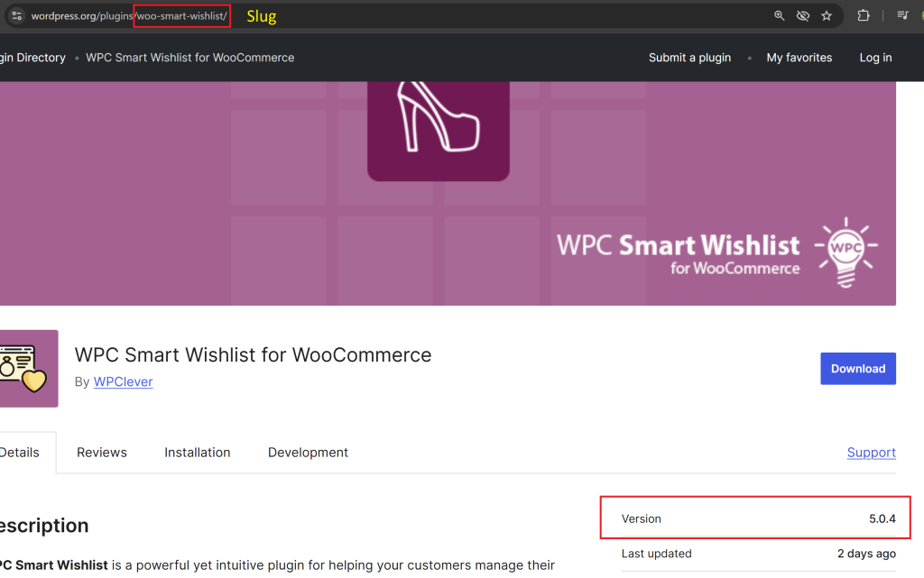Click the WPC lightbulb logo in banner

[x=845, y=248]
